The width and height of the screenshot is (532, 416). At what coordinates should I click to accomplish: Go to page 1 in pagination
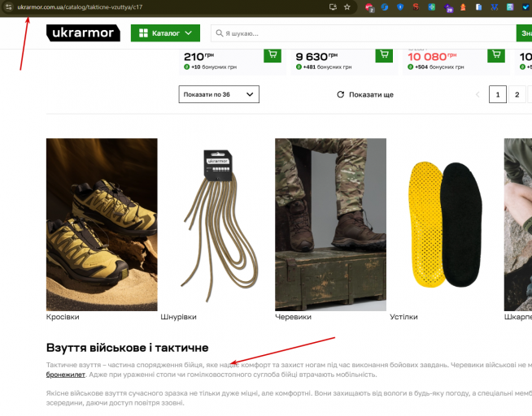point(498,94)
